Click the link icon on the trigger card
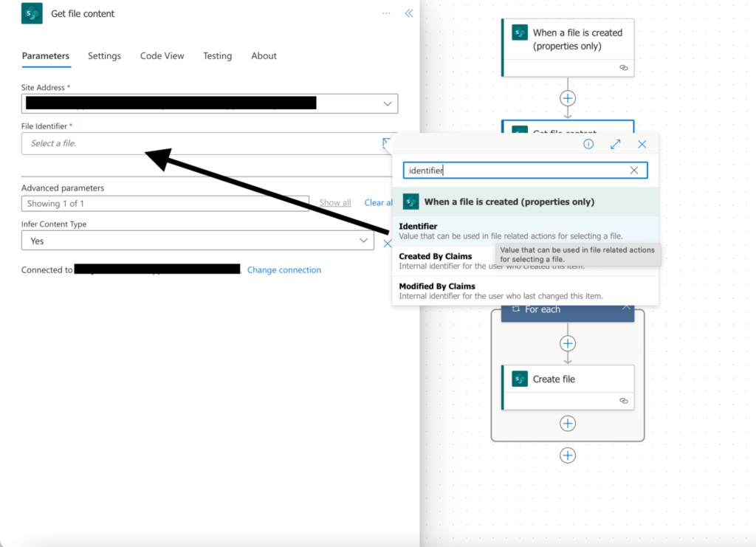Viewport: 756px width, 547px height. (624, 67)
